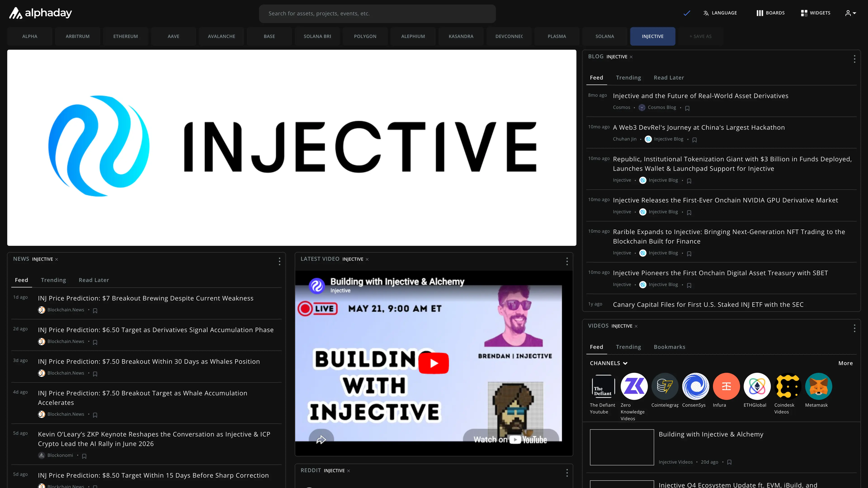868x488 pixels.
Task: Bookmark the SBET Digital Asset Treasury post
Action: (x=689, y=285)
